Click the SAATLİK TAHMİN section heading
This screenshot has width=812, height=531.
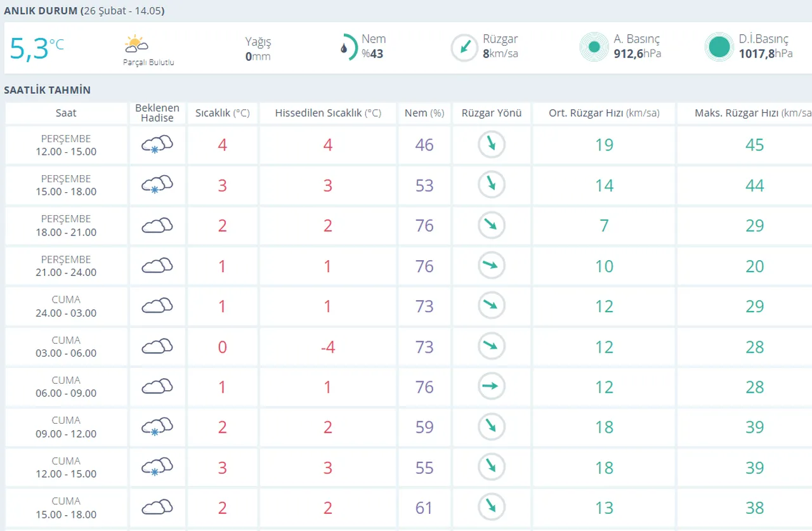[x=48, y=90]
